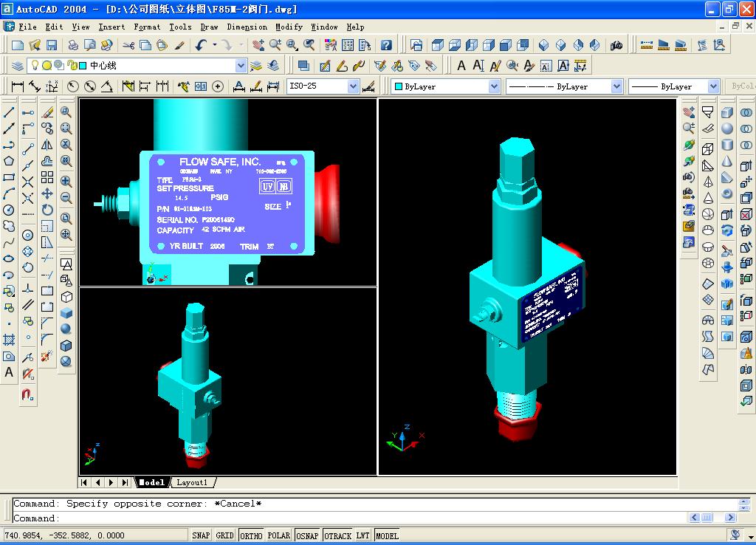The width and height of the screenshot is (756, 545).
Task: Toggle OSNAP in status bar
Action: (307, 536)
